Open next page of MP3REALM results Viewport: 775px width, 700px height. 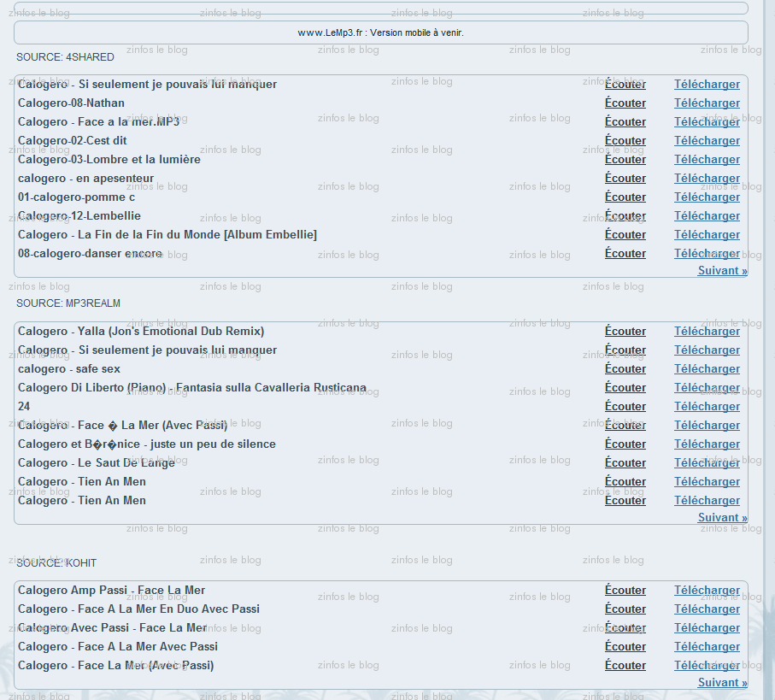[x=722, y=517]
